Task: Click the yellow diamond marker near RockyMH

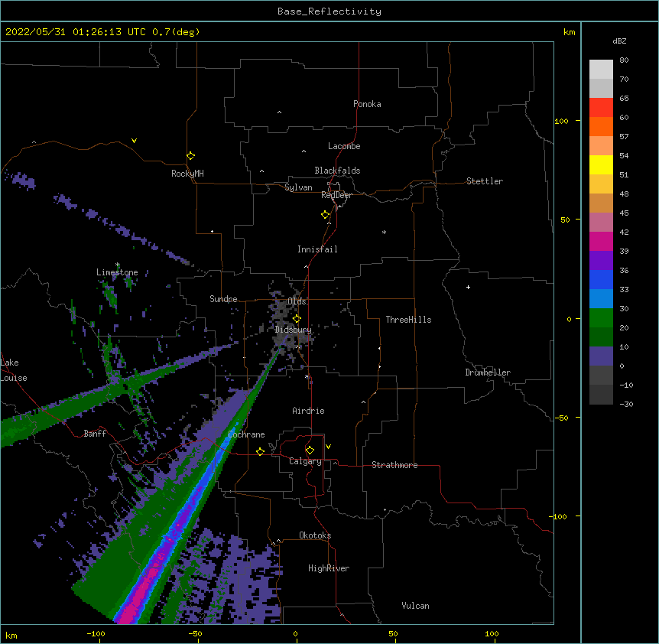Action: pyautogui.click(x=190, y=156)
